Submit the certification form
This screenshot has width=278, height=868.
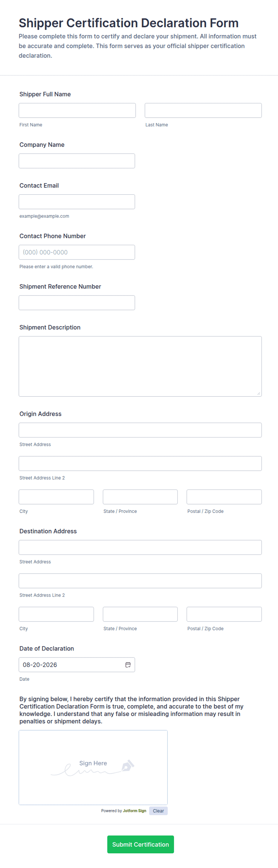click(x=140, y=844)
